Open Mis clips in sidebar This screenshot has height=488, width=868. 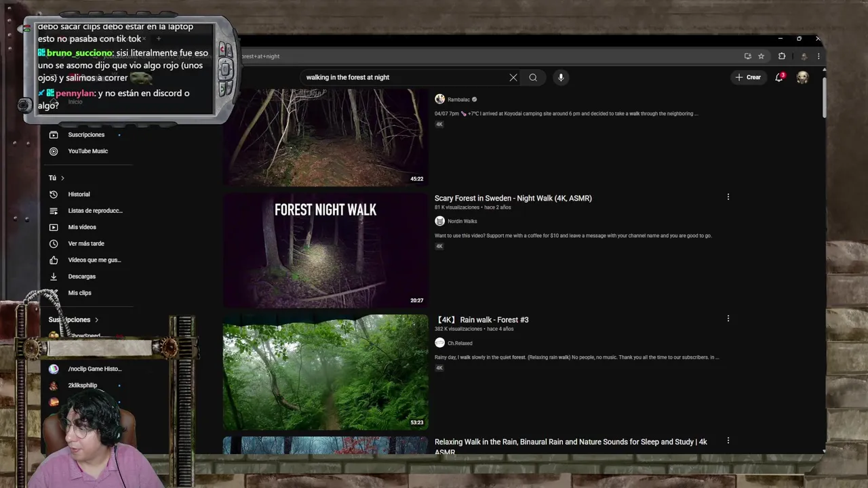pyautogui.click(x=79, y=293)
